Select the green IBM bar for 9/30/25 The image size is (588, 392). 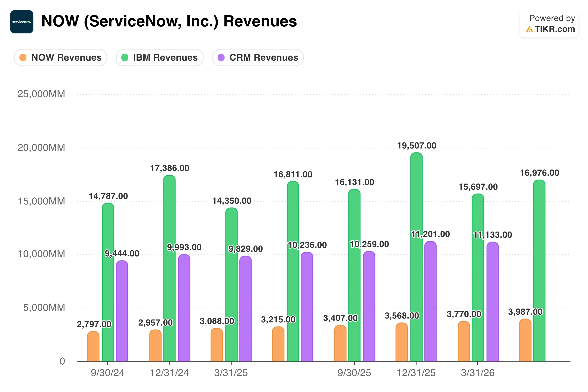click(x=354, y=275)
